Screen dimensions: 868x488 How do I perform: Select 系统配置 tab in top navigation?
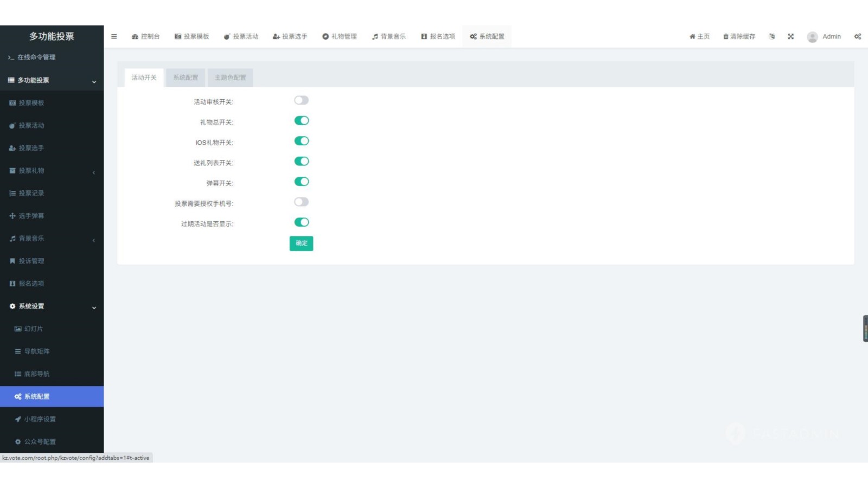pyautogui.click(x=487, y=36)
